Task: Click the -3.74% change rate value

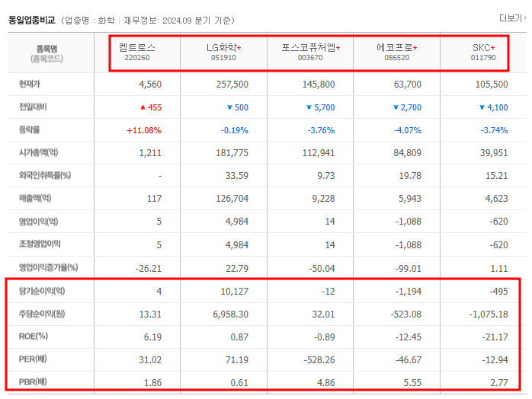Action: point(494,130)
